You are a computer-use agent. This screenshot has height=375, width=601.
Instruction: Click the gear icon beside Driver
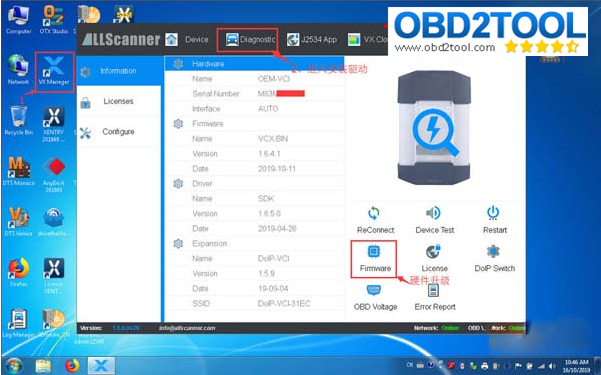point(178,184)
